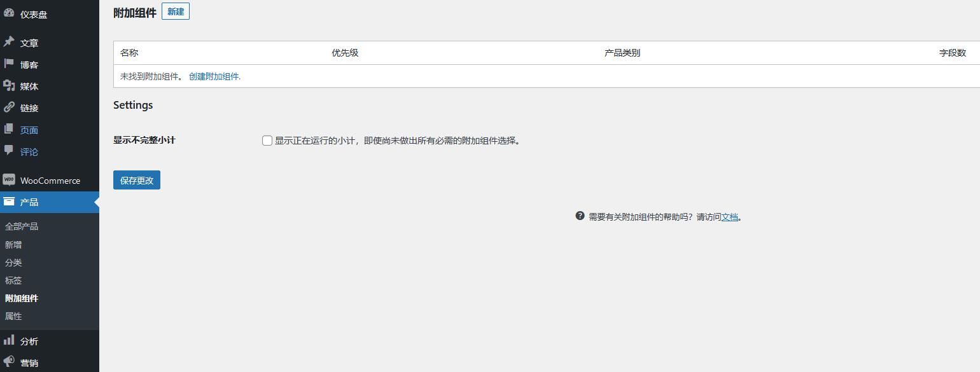Open the 文档 documentation link
Screen dimensions: 980x372
click(x=729, y=217)
